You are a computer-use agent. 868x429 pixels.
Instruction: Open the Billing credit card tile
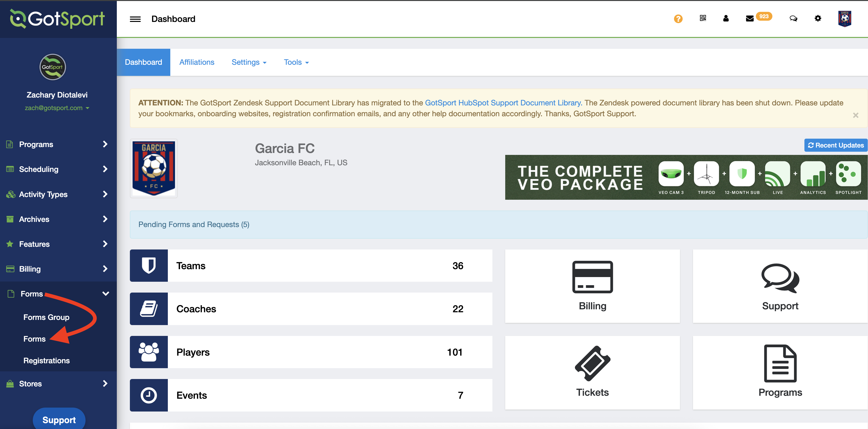592,286
